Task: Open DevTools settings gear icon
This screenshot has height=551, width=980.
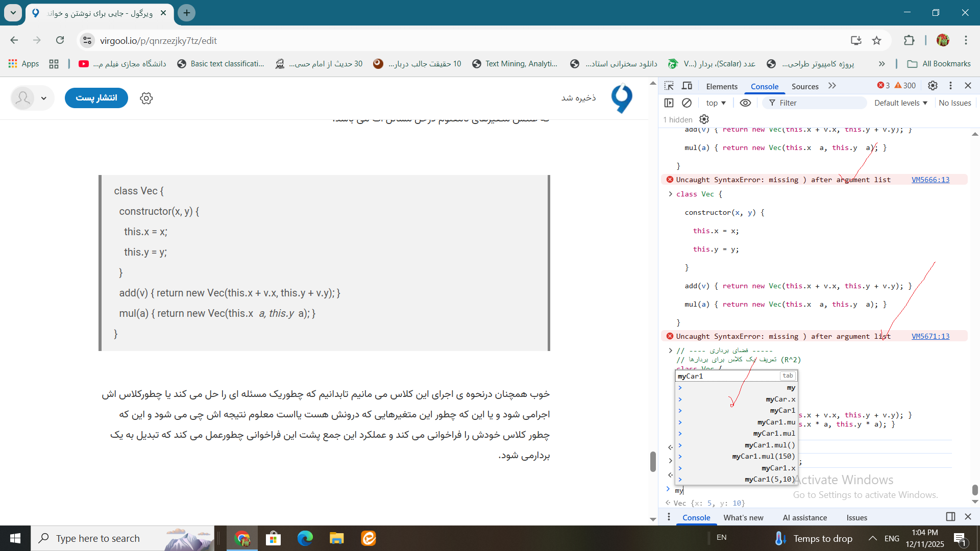Action: click(933, 86)
